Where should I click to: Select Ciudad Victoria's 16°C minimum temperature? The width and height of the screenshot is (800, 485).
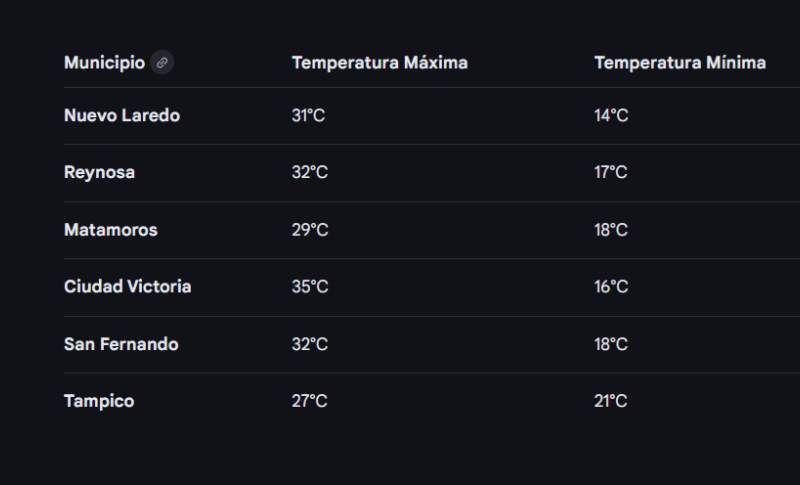tap(611, 287)
